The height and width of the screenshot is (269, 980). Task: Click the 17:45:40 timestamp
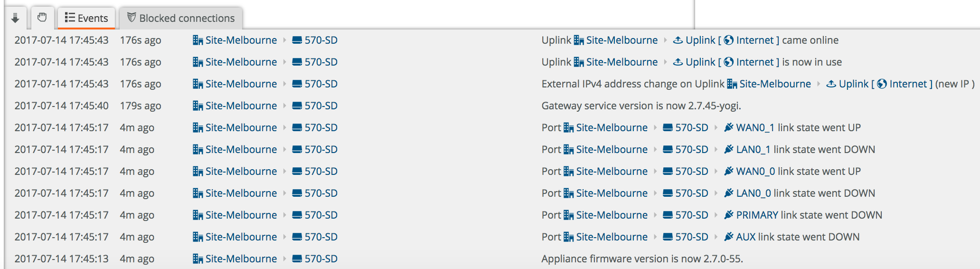(61, 106)
